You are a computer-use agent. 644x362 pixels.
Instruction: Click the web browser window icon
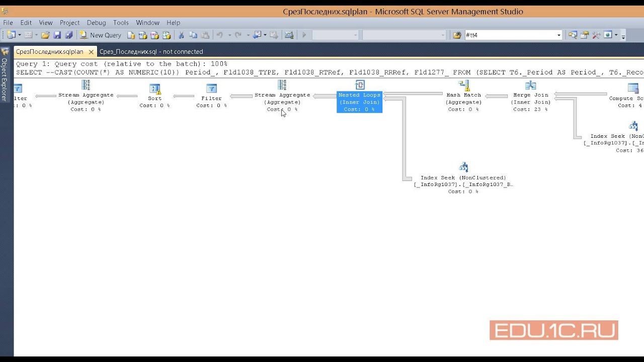click(x=608, y=35)
